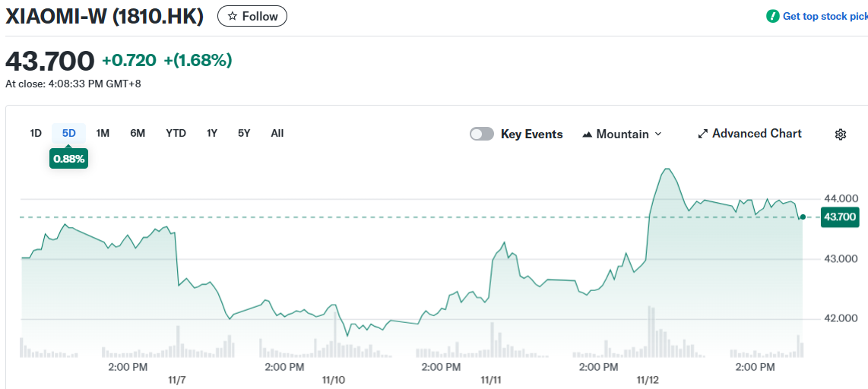
Task: Click the mountain chart type icon
Action: [587, 134]
